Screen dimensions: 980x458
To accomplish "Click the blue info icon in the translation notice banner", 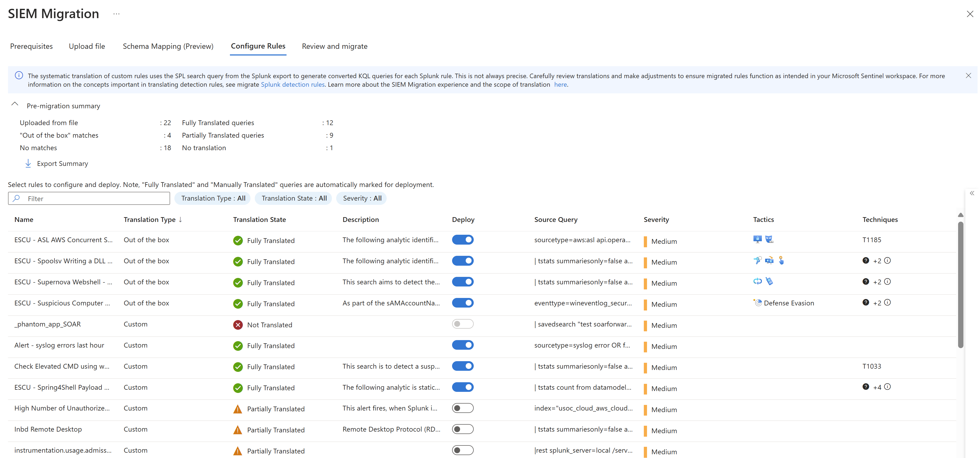I will click(x=19, y=75).
